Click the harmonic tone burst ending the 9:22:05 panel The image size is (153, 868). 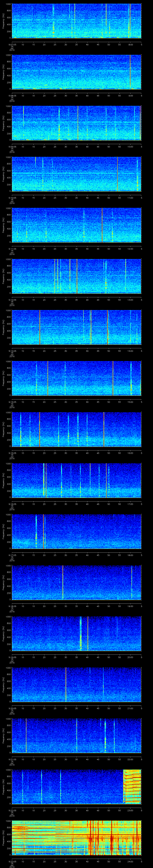[x=132, y=787]
